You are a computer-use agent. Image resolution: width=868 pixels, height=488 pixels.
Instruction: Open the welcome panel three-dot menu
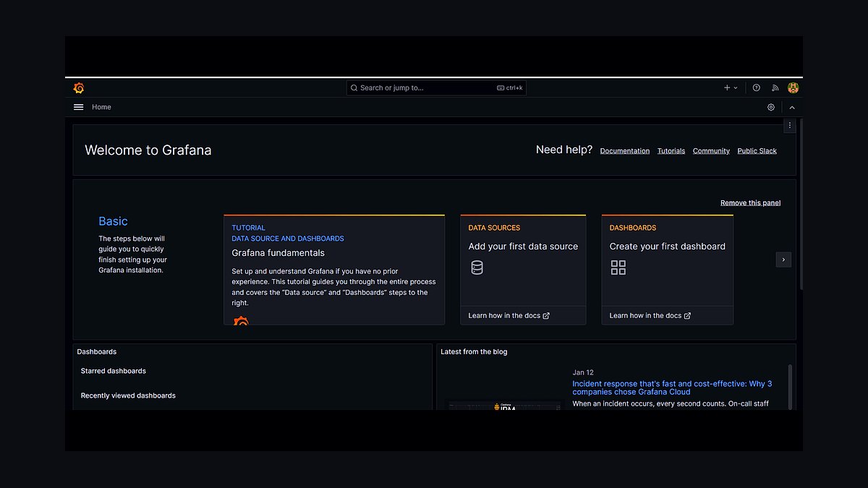click(x=790, y=125)
